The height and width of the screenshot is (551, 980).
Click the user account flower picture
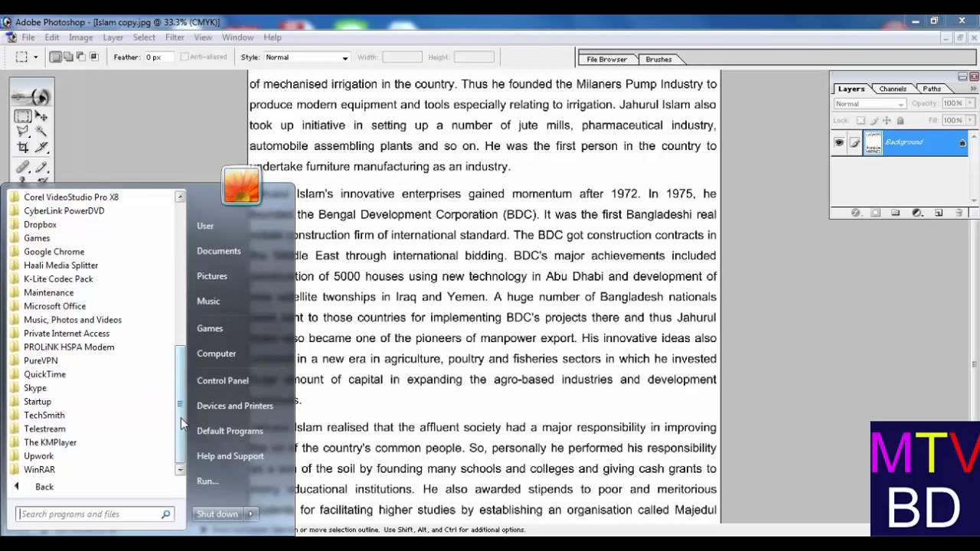click(x=241, y=185)
